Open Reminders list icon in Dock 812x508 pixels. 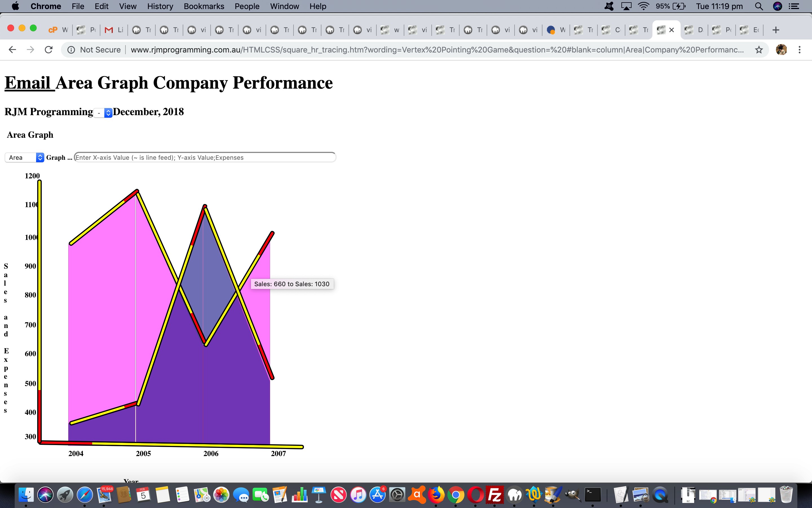(182, 494)
